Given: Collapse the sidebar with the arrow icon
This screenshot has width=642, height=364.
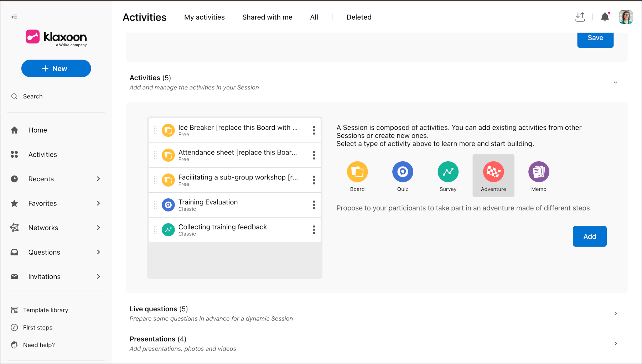Looking at the screenshot, I should point(14,17).
